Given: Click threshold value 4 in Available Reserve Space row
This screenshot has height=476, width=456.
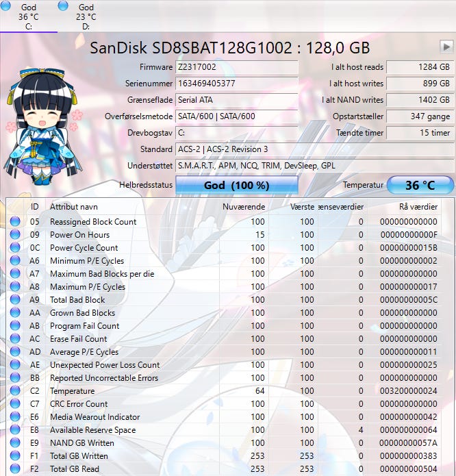Looking at the screenshot, I should point(361,430).
